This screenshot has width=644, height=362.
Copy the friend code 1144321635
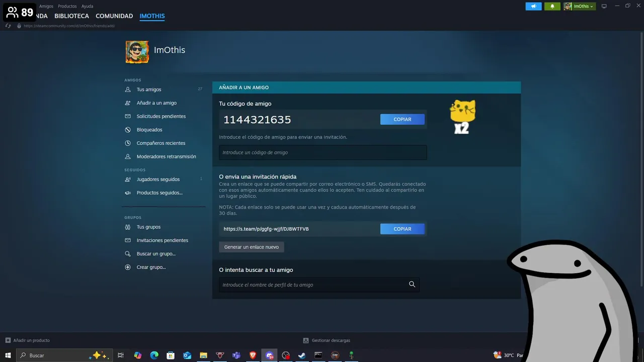[x=403, y=119]
